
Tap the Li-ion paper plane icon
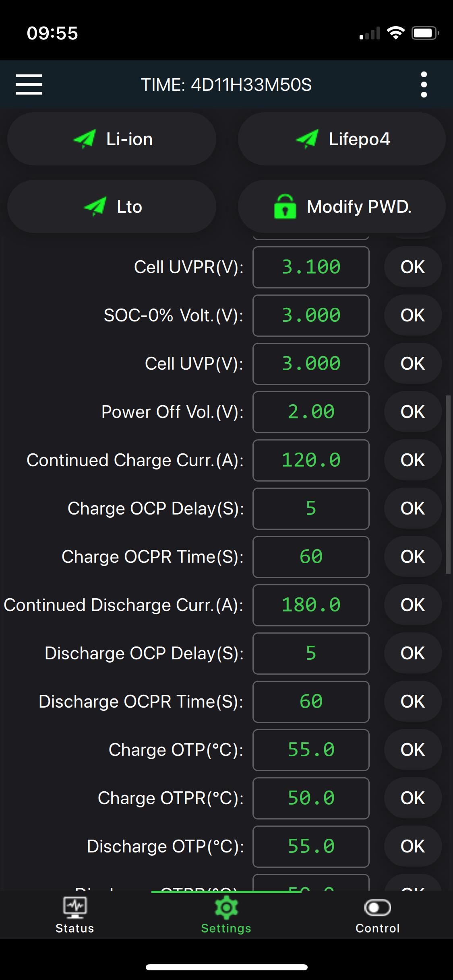pos(85,139)
